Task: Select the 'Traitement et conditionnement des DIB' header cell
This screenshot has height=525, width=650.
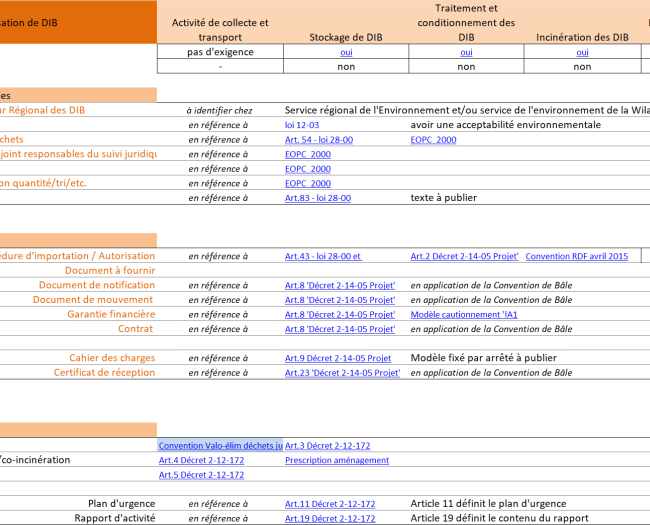Action: (466, 22)
